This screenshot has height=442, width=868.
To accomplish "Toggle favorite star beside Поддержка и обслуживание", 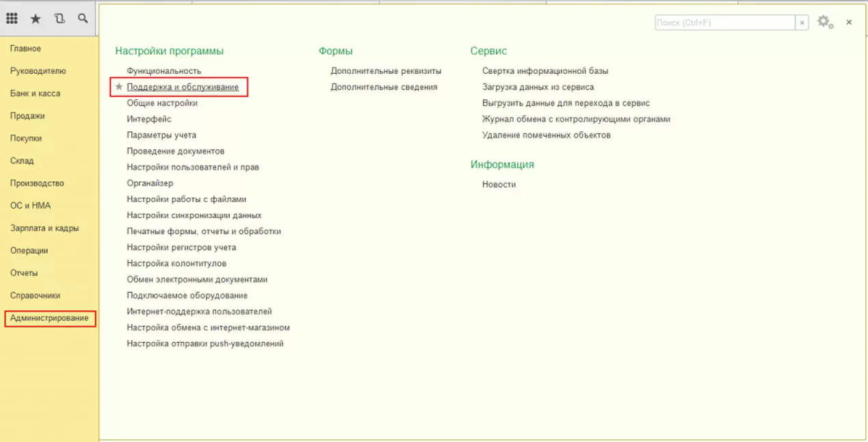I will 119,87.
